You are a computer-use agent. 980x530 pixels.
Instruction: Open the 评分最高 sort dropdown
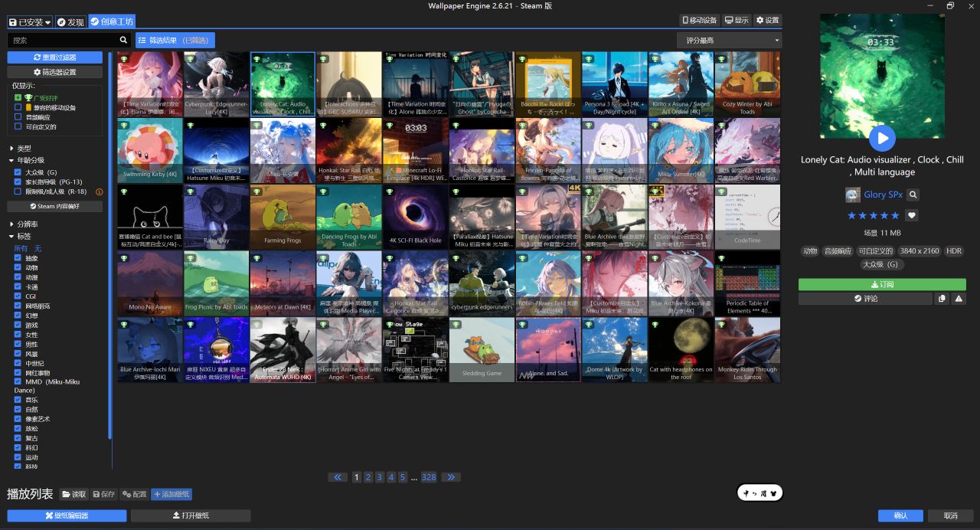(x=729, y=40)
